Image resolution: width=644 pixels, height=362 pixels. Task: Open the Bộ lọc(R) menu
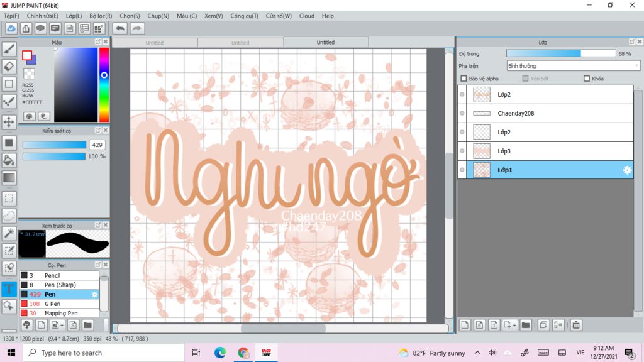pyautogui.click(x=101, y=16)
